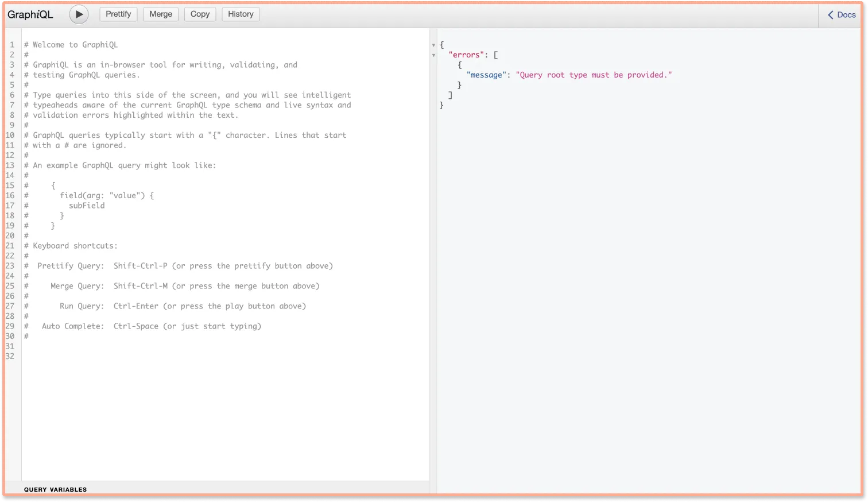Image resolution: width=868 pixels, height=502 pixels.
Task: Click the GraphiQL logo title
Action: 30,15
